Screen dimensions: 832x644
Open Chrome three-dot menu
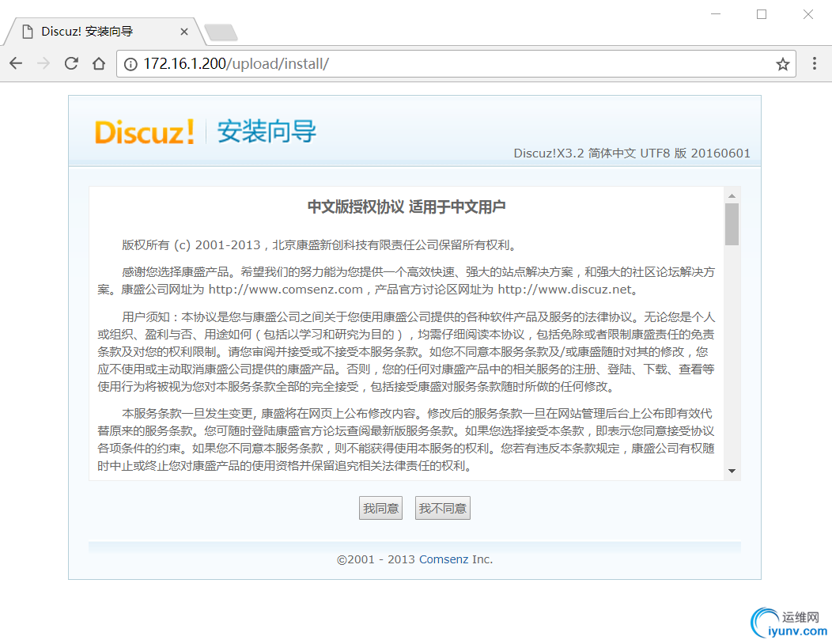click(814, 64)
